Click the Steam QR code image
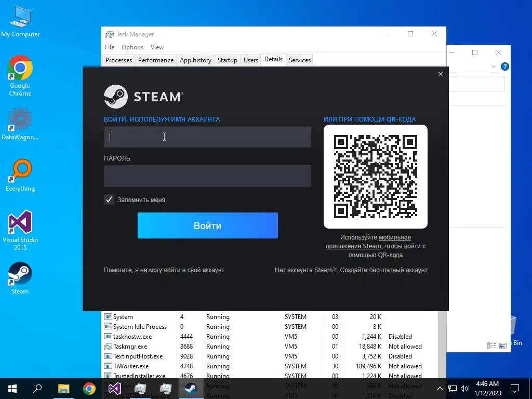The image size is (532, 399). 376,177
